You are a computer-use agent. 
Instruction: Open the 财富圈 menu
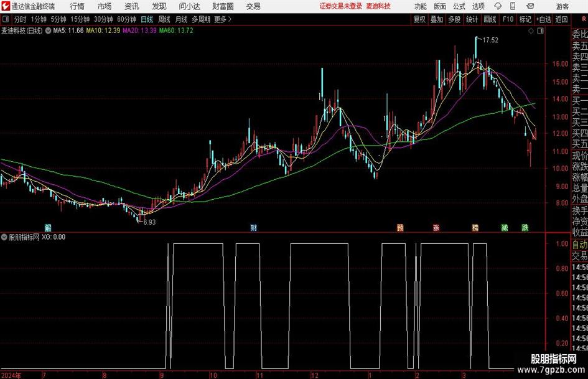pos(223,6)
